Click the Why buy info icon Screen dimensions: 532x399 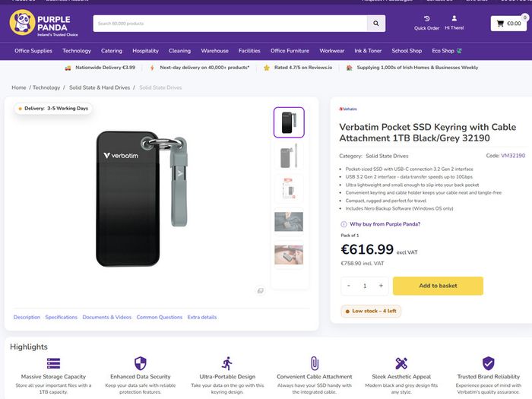coord(344,224)
